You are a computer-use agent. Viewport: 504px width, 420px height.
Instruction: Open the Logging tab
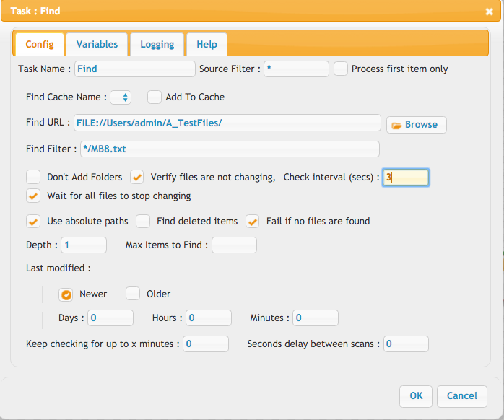[157, 44]
